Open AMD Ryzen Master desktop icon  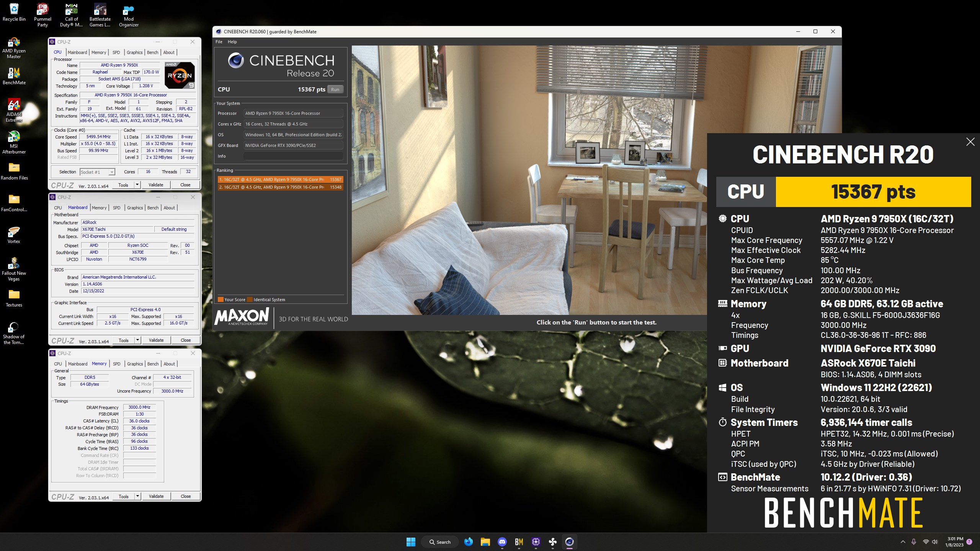point(14,48)
